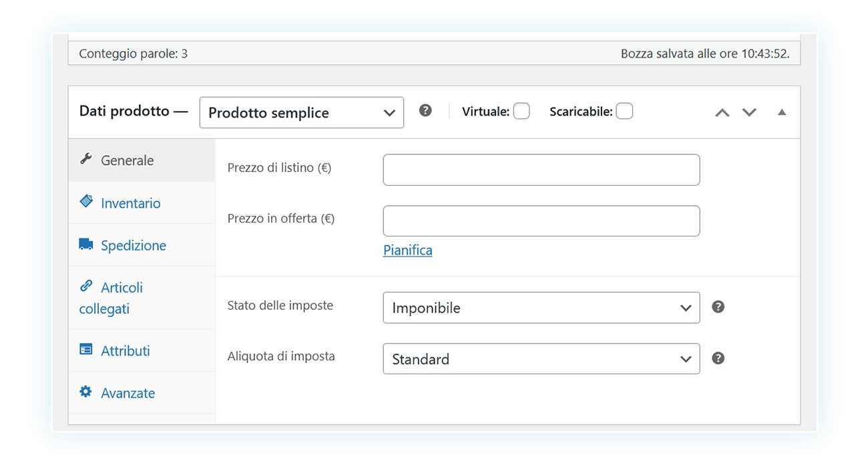Open the Prodotto semplice product type dropdown
868x473 pixels.
[x=302, y=112]
